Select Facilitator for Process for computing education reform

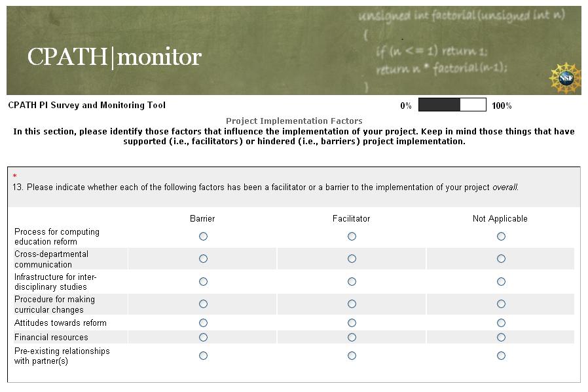352,236
